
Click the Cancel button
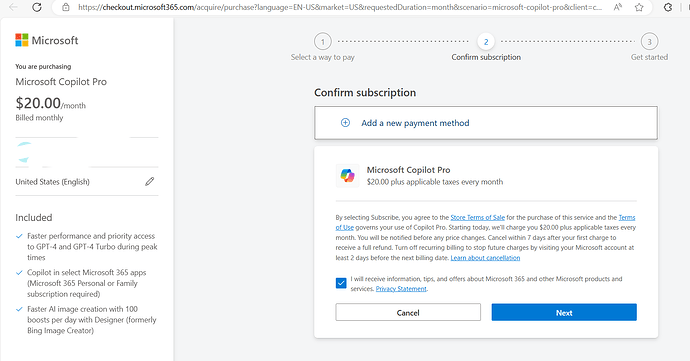coord(408,312)
